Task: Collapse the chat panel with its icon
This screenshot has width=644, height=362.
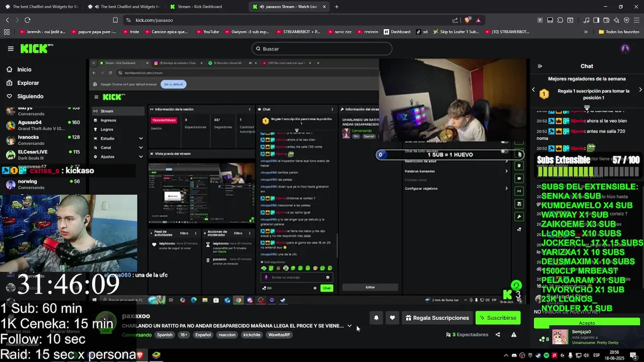Action: click(540, 66)
